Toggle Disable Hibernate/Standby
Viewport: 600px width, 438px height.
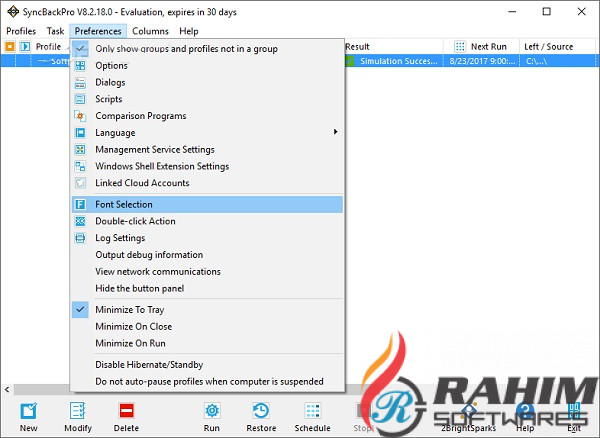coord(207,365)
